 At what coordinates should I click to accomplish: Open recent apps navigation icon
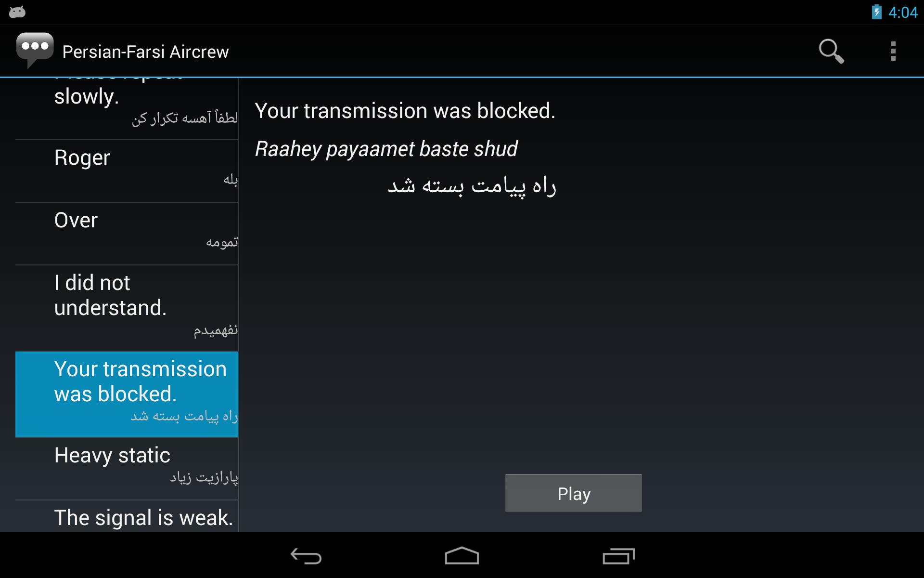(618, 556)
